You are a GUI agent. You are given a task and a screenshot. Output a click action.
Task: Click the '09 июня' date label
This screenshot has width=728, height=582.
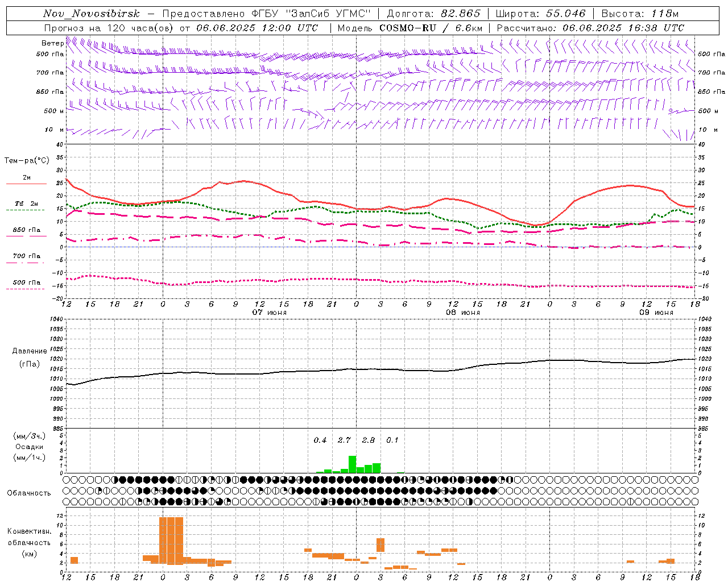[x=656, y=313]
